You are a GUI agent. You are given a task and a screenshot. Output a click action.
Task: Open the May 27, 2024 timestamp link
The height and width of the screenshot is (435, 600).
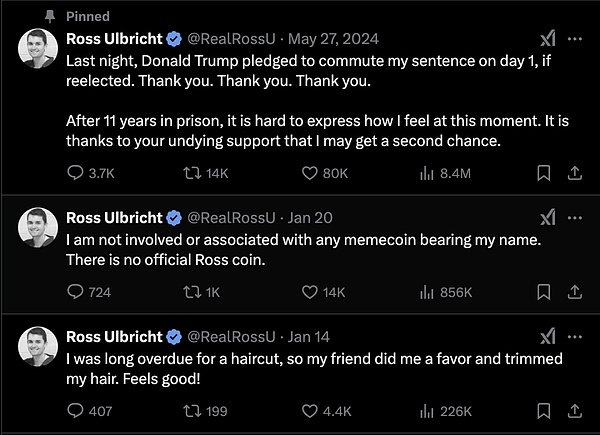pyautogui.click(x=333, y=39)
